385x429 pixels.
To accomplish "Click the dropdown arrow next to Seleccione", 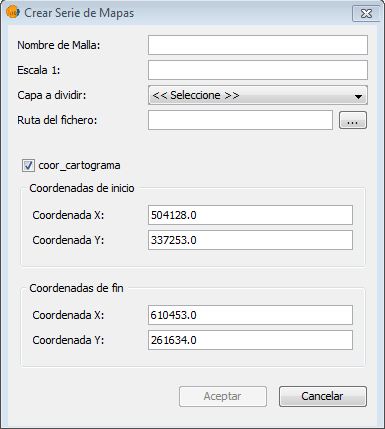I will tap(358, 96).
